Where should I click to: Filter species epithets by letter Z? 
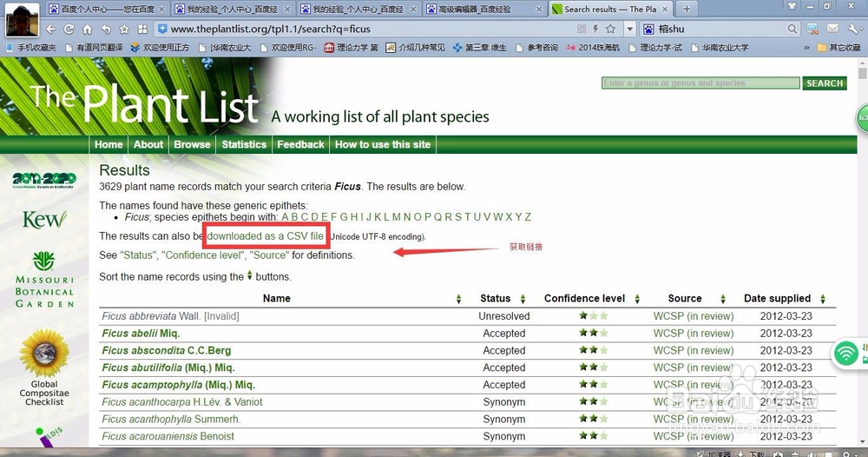(528, 217)
